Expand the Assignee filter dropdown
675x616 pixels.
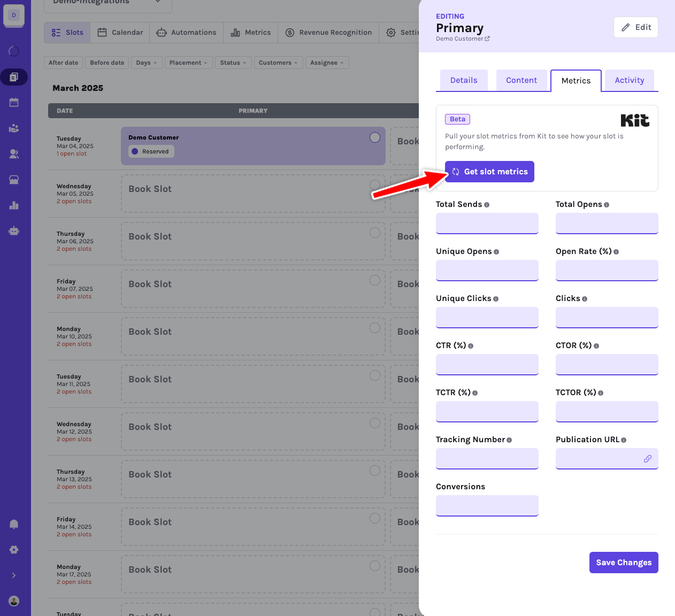pos(327,63)
